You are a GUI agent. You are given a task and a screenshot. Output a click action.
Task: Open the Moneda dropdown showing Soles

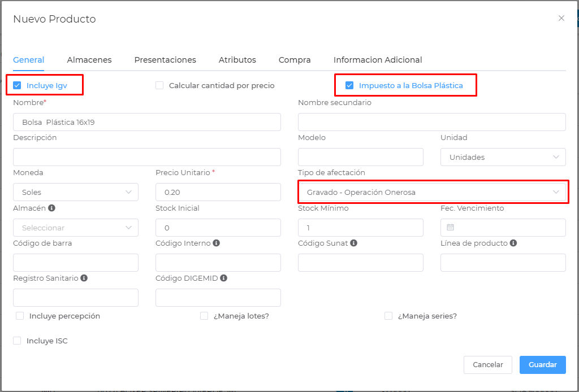pyautogui.click(x=76, y=192)
